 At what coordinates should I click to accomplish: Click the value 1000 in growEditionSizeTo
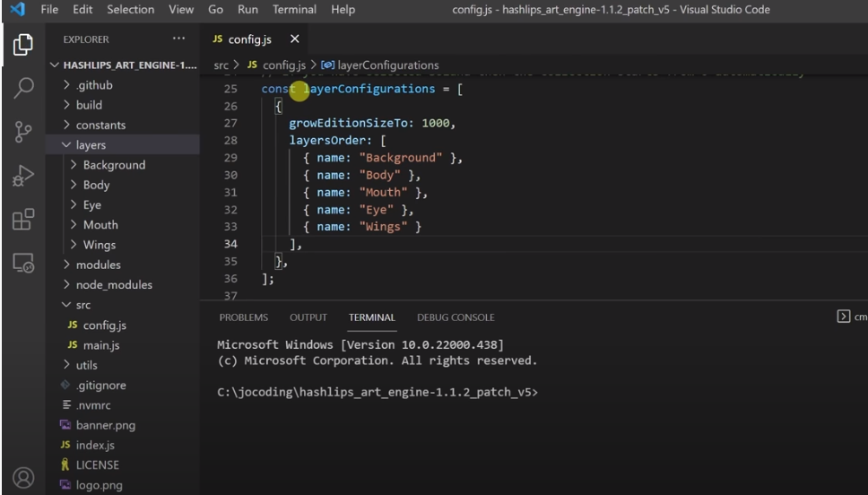coord(436,123)
